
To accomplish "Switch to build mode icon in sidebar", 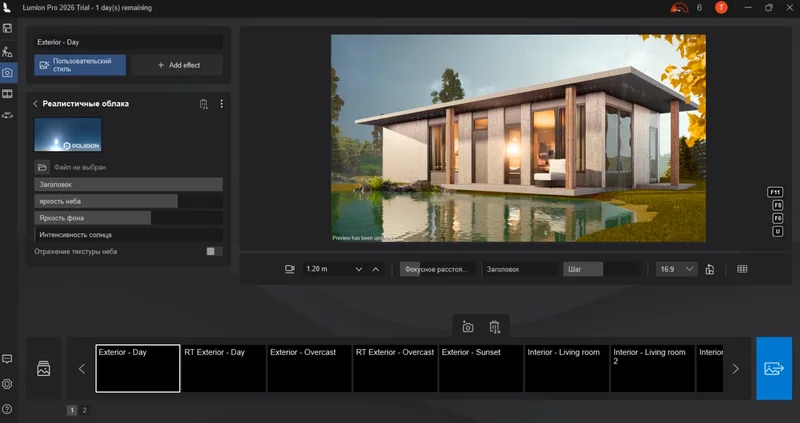I will pos(7,52).
